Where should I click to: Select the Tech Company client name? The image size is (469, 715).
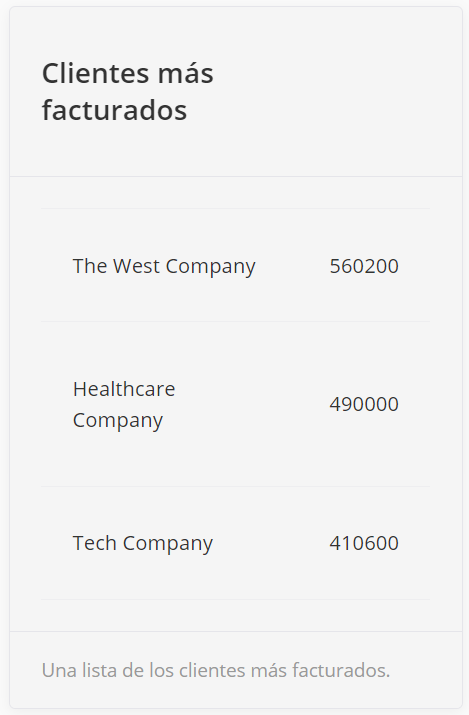point(143,543)
